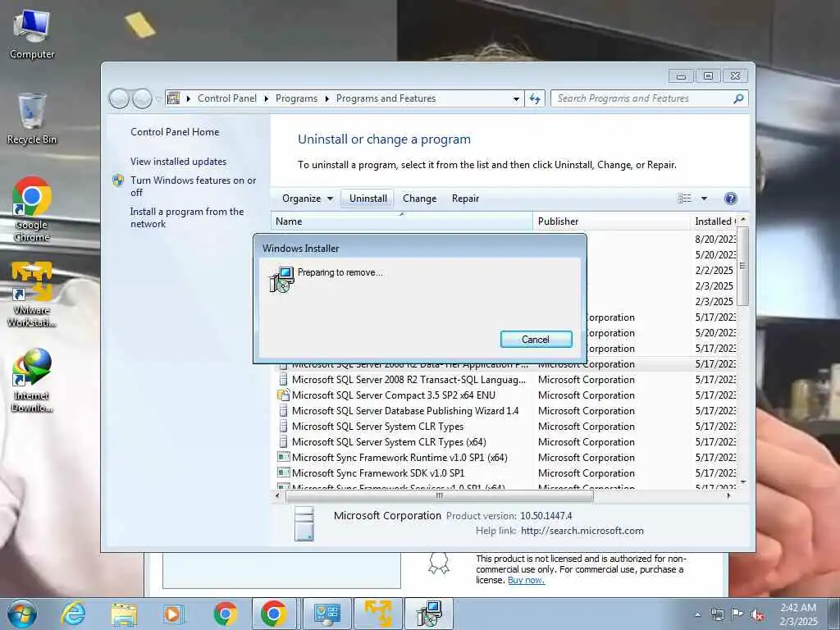
Task: Click the Programs breadcrumb
Action: pyautogui.click(x=296, y=98)
